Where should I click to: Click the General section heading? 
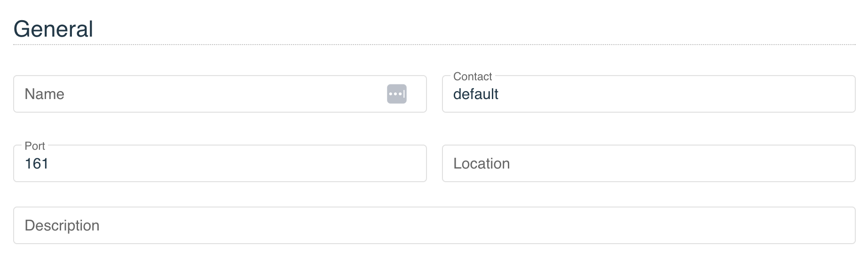click(x=53, y=29)
